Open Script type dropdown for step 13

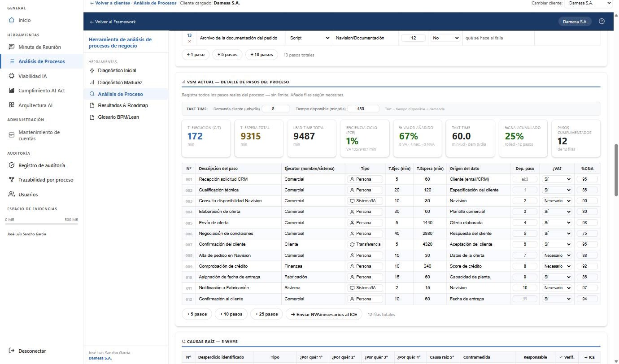(x=309, y=38)
